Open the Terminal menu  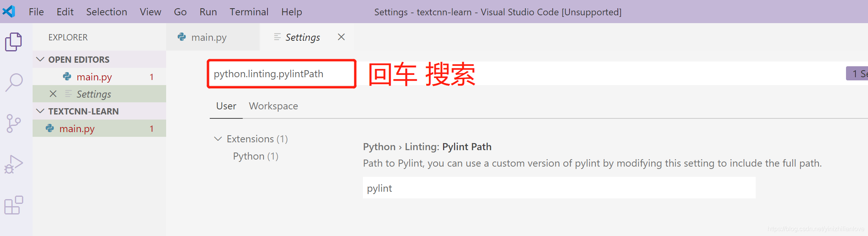click(249, 12)
